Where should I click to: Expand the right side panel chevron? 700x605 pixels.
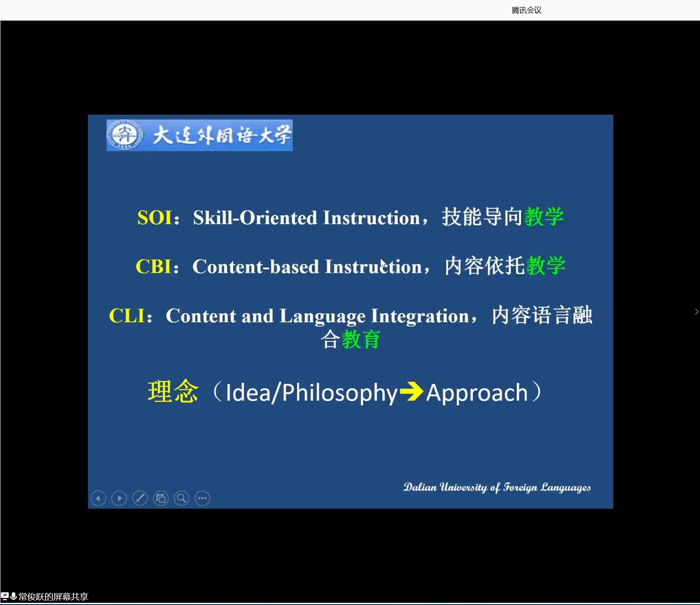696,312
